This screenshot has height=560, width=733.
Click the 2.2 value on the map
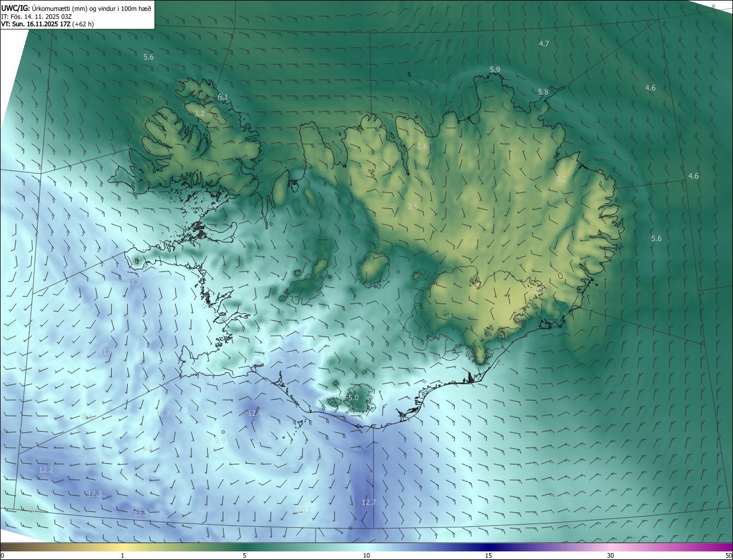pyautogui.click(x=561, y=179)
